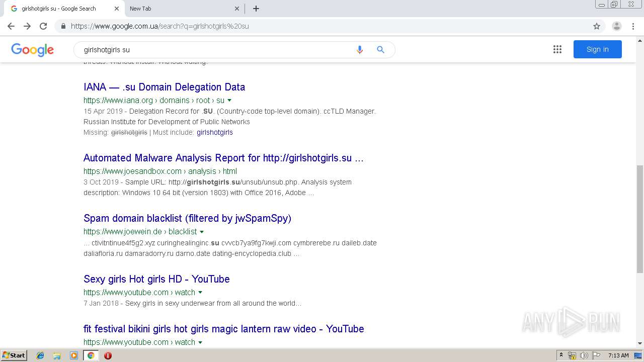The width and height of the screenshot is (644, 362).
Task: Open IANA .su Domain Delegation Data result
Action: (164, 87)
